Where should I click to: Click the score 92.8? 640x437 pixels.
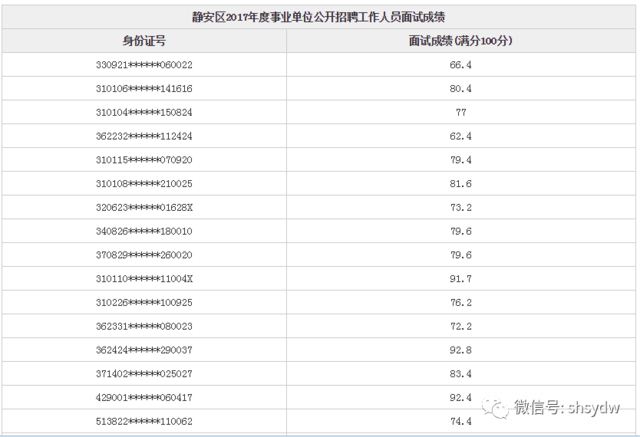coord(460,350)
